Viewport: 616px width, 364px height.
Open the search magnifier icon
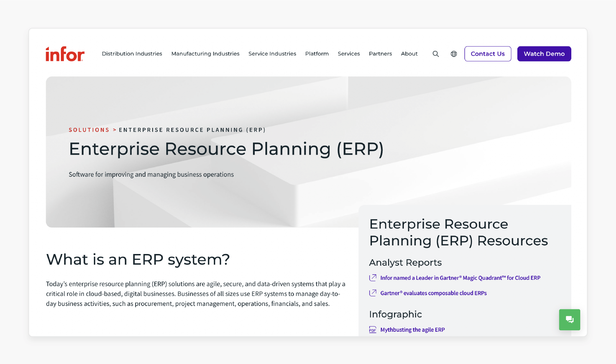point(436,54)
